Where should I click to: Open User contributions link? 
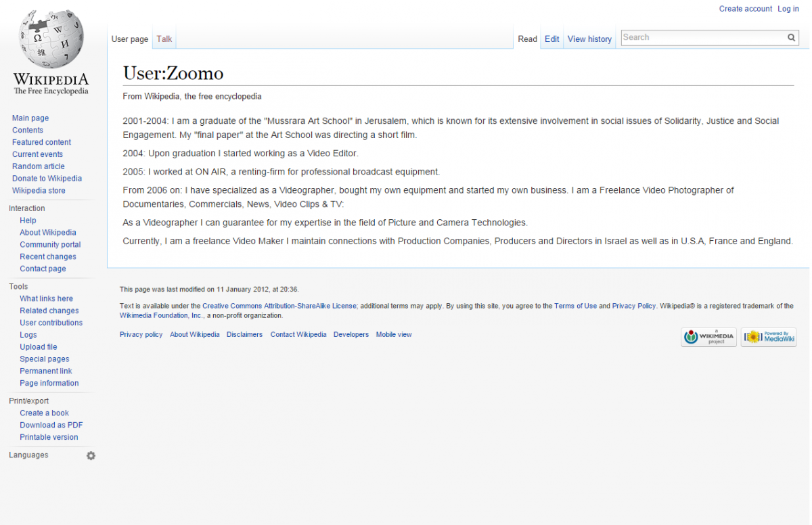tap(51, 323)
